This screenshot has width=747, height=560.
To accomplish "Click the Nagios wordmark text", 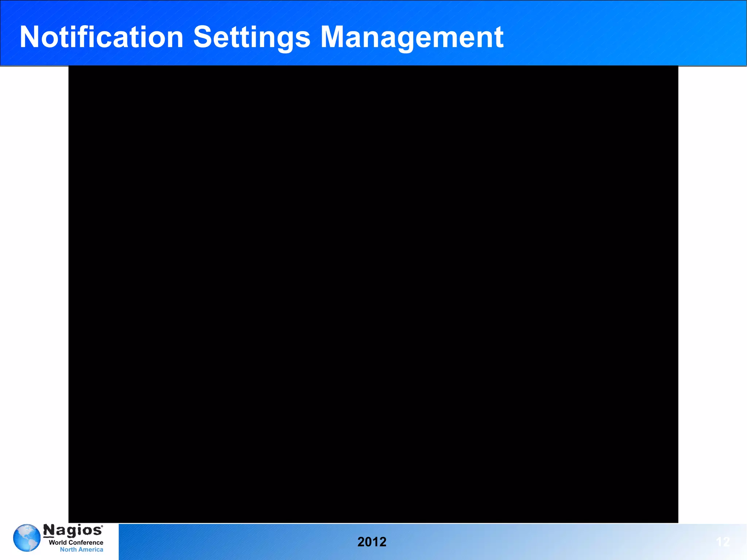I will coord(73,531).
